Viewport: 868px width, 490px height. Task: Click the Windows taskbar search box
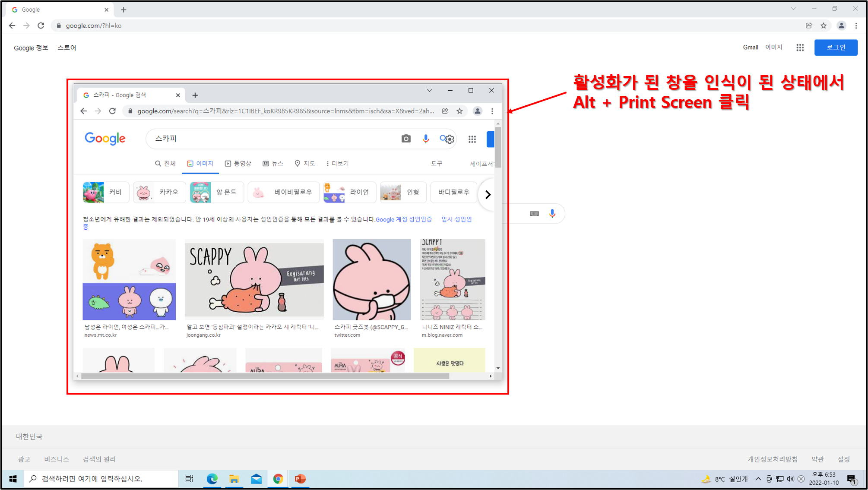pyautogui.click(x=101, y=479)
